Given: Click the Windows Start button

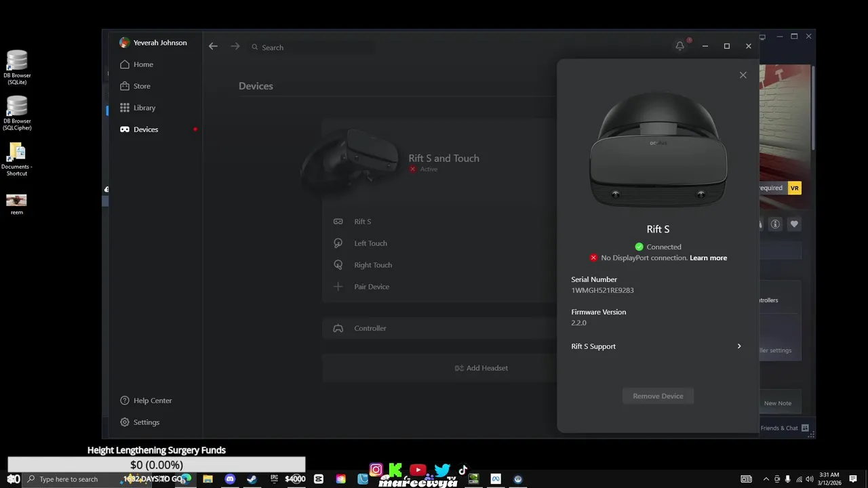Looking at the screenshot, I should click(11, 479).
